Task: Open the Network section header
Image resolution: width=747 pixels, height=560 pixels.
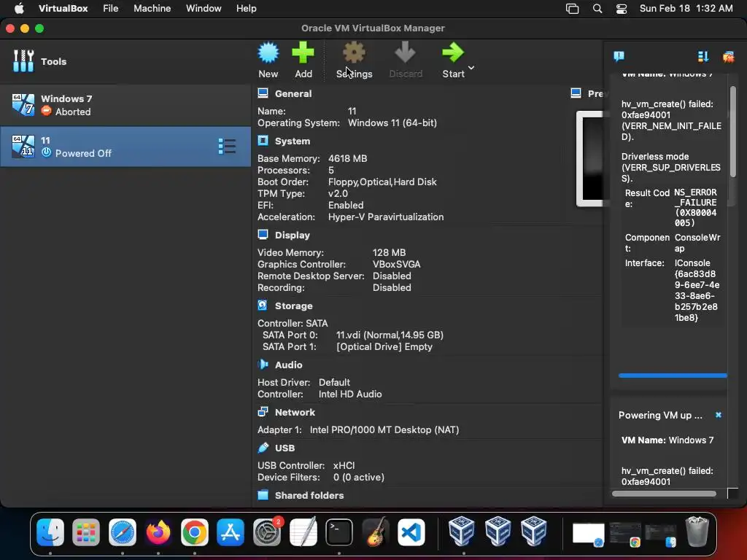Action: 295,413
